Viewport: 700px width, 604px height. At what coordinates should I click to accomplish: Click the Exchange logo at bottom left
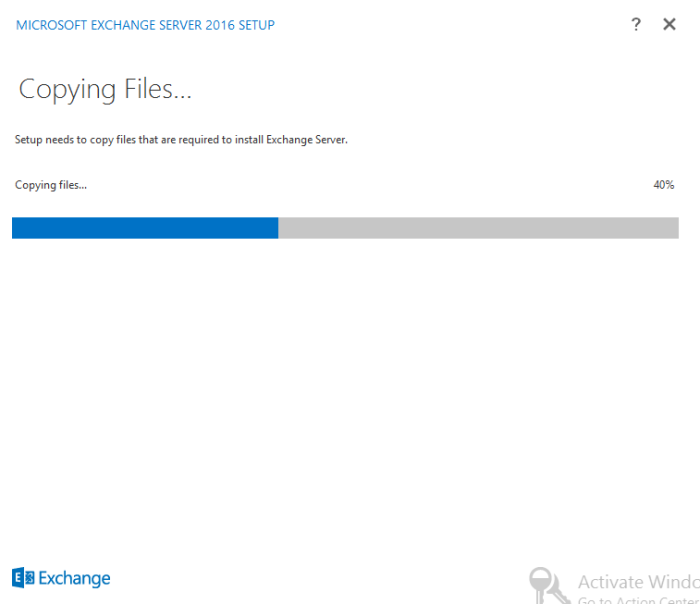(61, 578)
